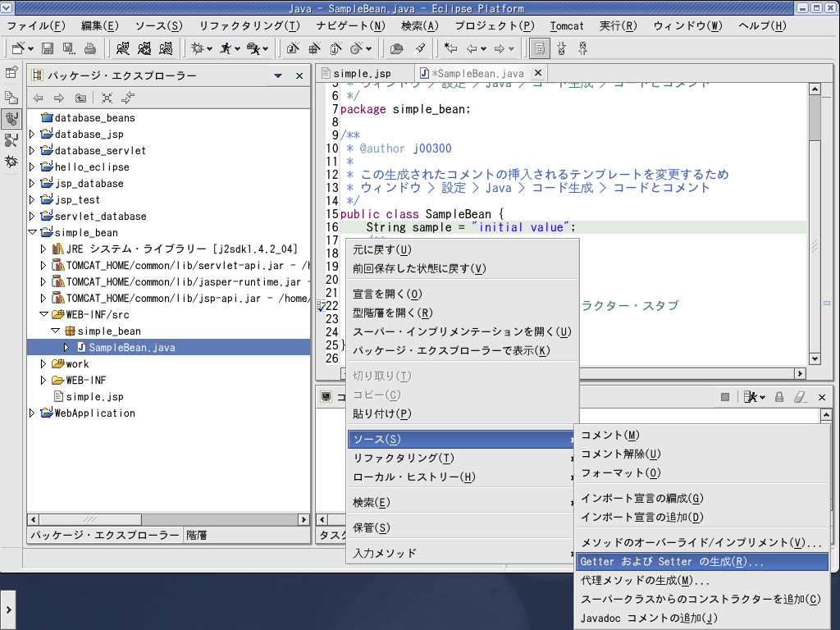840x630 pixels.
Task: Open the ファイル(F) menu
Action: (36, 25)
